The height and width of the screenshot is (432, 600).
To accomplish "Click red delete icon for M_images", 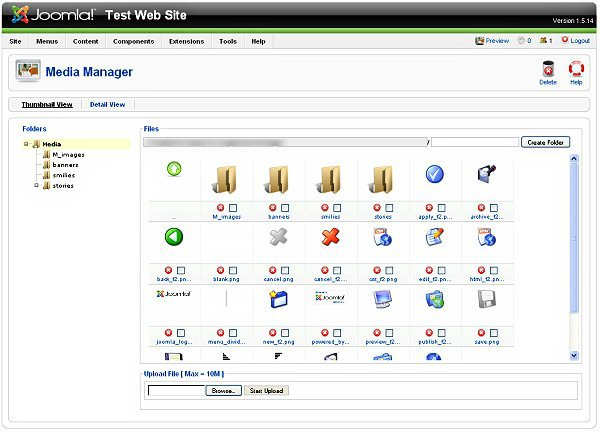I will 220,207.
